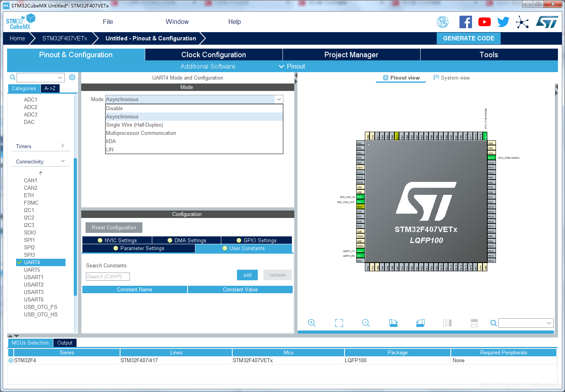The width and height of the screenshot is (565, 392).
Task: Click the pinout horizontal scrollbar
Action: tap(426, 332)
